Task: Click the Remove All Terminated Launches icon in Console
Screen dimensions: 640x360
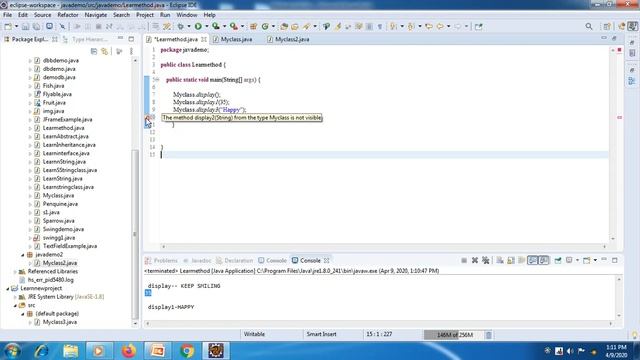Action: (x=486, y=260)
